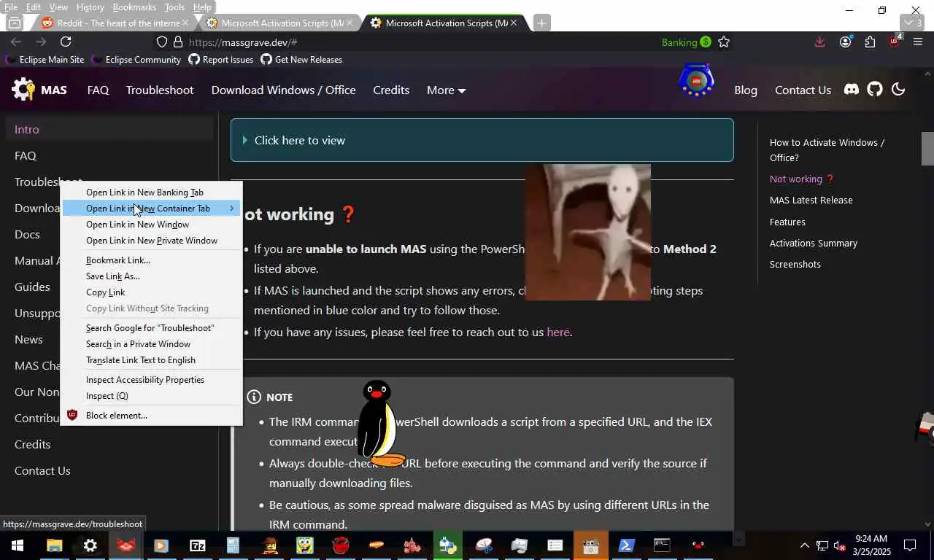Open Contact Us in the left sidebar
The height and width of the screenshot is (560, 934).
(x=42, y=470)
